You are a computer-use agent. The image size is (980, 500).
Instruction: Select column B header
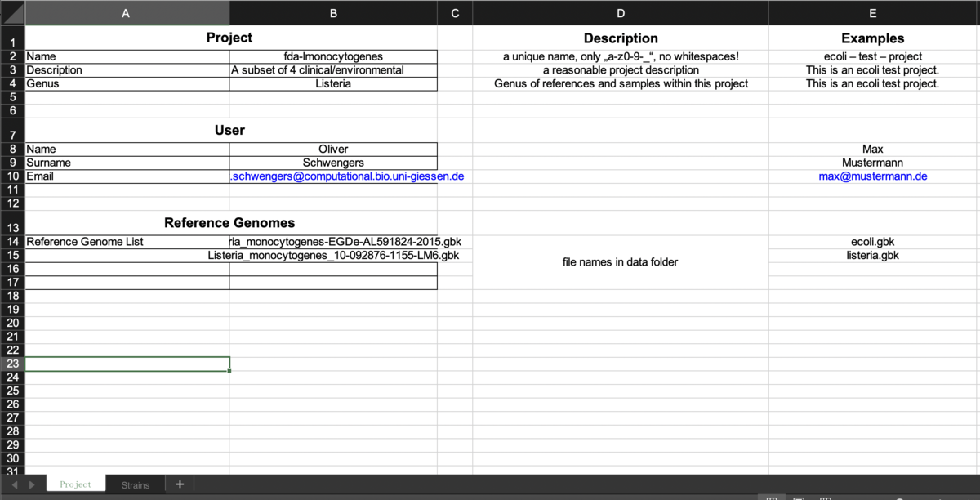click(x=333, y=12)
